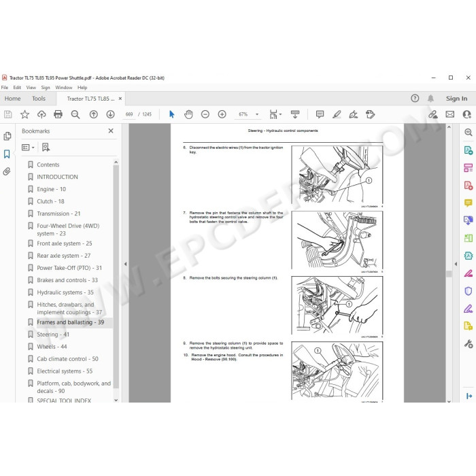
Task: Zoom out with minus button
Action: click(205, 114)
